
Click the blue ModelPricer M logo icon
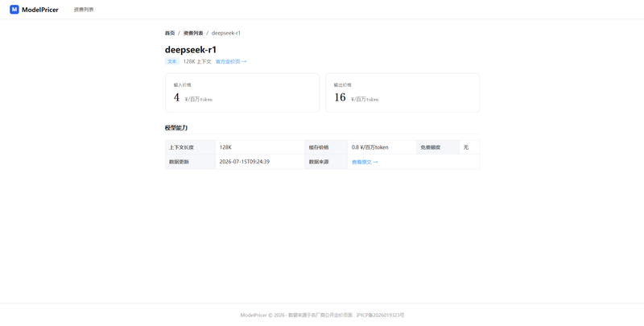(14, 10)
